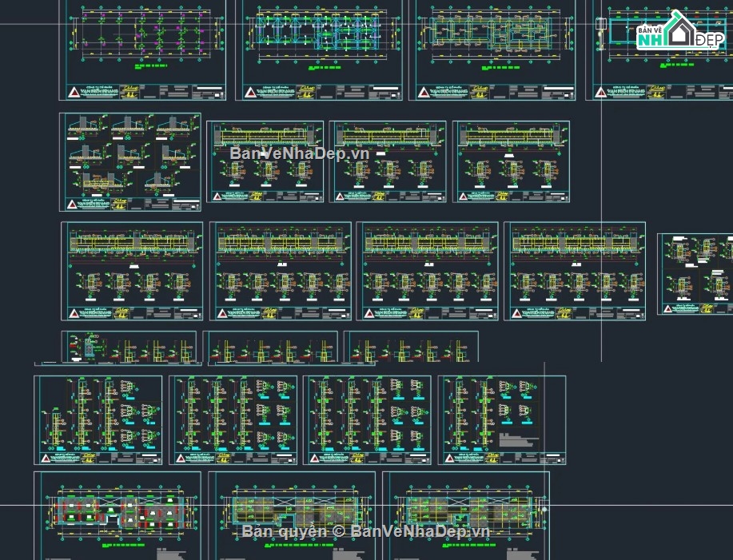Select the column sheet containing the grey rebar schedule table
733x560 pixels.
(502, 420)
